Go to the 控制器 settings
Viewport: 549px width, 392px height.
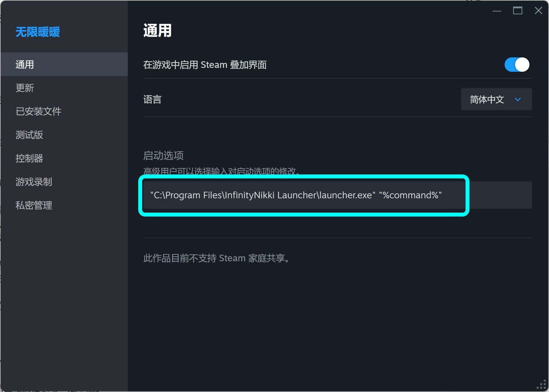point(64,158)
